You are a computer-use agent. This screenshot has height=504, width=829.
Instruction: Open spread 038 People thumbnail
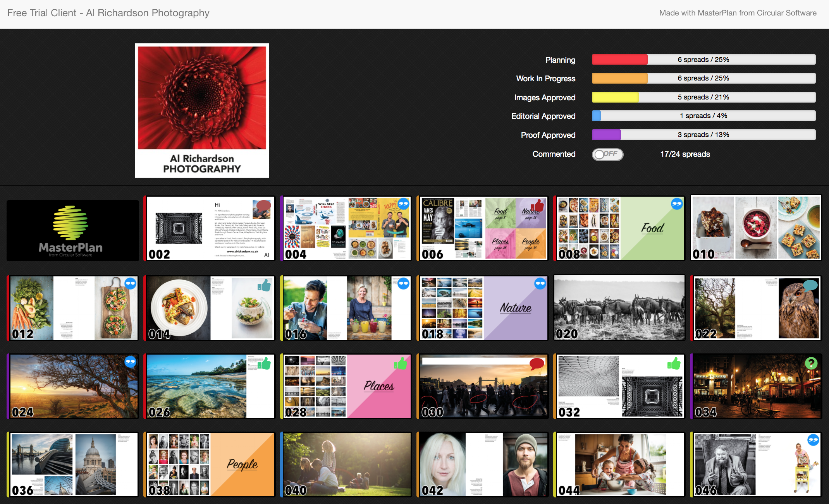click(x=209, y=465)
